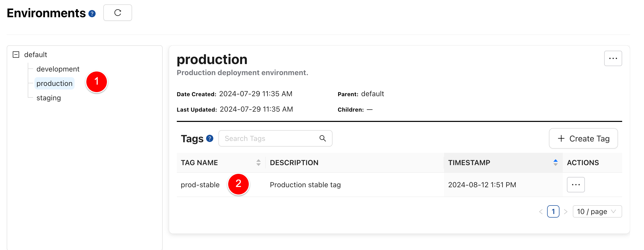The height and width of the screenshot is (250, 644).
Task: Click the Date Created value
Action: (x=256, y=94)
